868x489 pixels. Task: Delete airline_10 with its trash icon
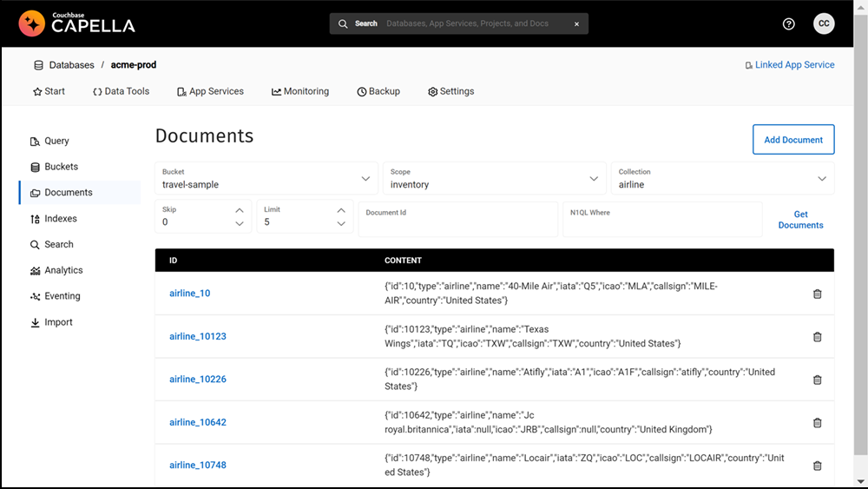pyautogui.click(x=817, y=294)
